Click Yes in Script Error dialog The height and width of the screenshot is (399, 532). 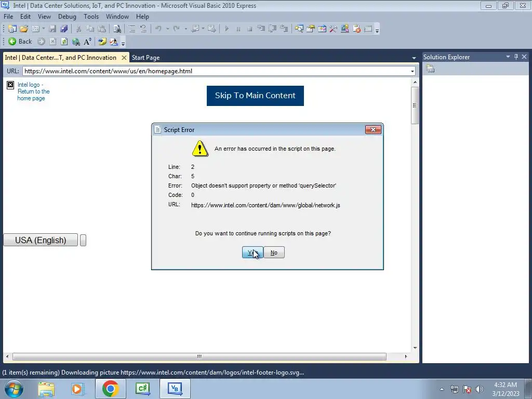point(252,252)
